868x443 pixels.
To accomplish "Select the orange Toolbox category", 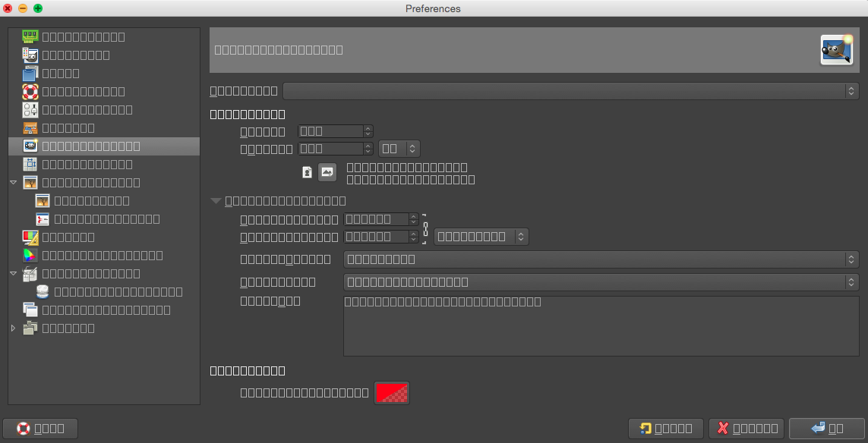I will coord(104,127).
